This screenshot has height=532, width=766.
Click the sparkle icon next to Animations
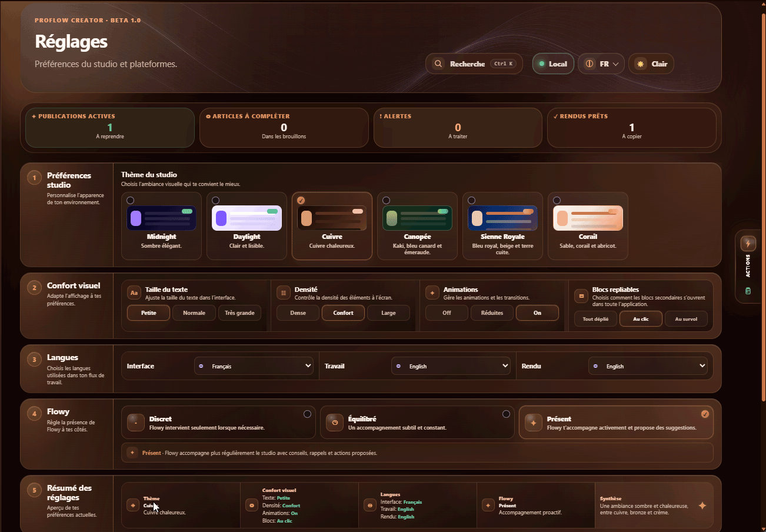(432, 292)
